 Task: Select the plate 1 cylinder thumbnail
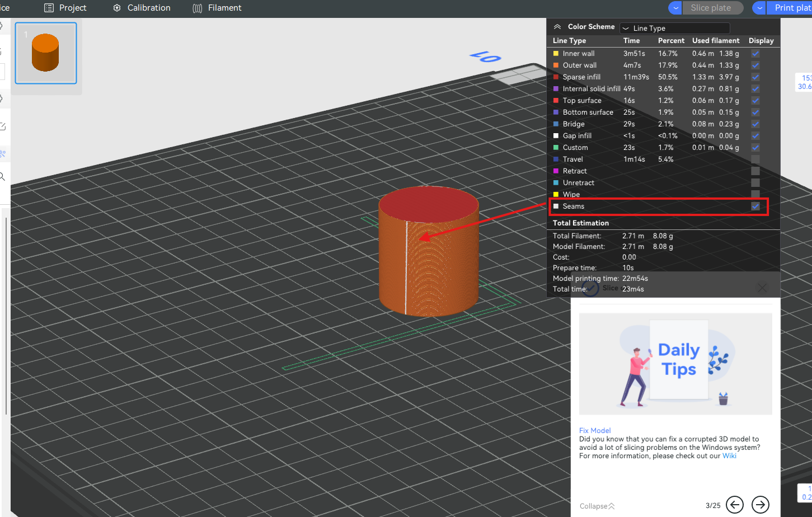point(45,53)
